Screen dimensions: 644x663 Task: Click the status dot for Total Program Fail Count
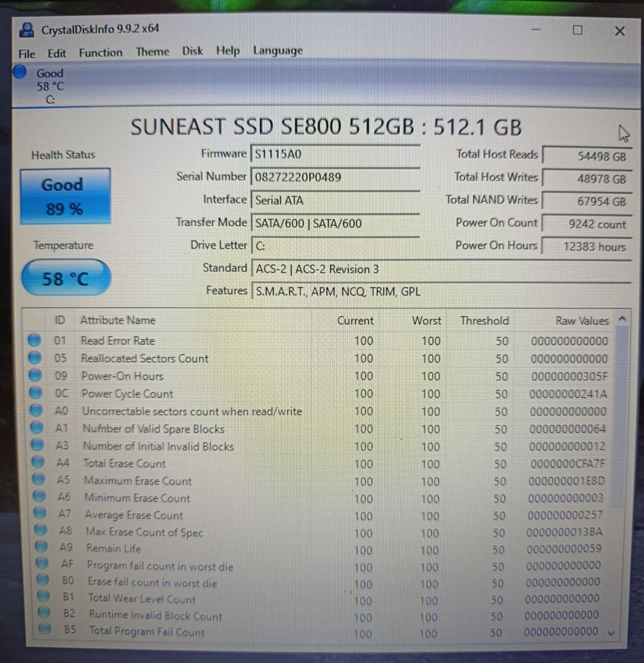click(45, 629)
